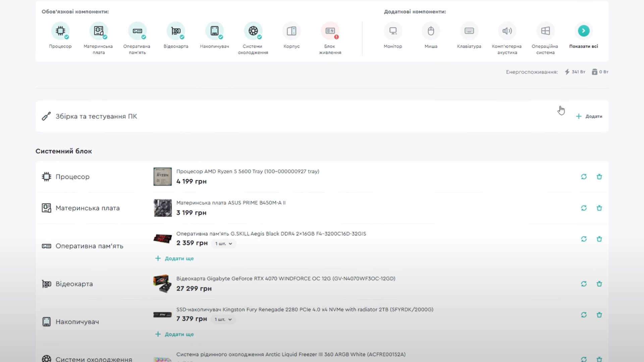Screen dimensions: 644x362
Task: Open quantity dropdown for Kingston SSD
Action: coord(223,319)
